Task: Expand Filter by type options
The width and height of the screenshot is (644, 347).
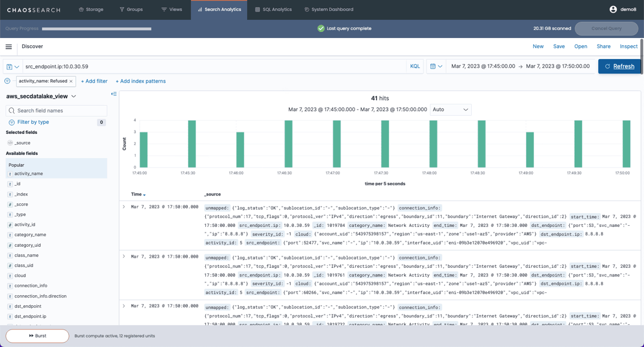Action: [x=33, y=122]
